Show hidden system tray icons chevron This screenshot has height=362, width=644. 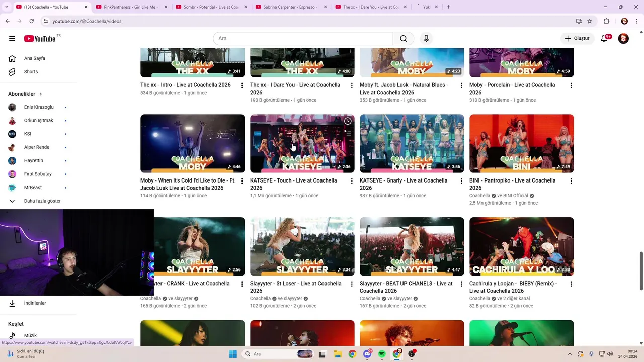[570, 354]
